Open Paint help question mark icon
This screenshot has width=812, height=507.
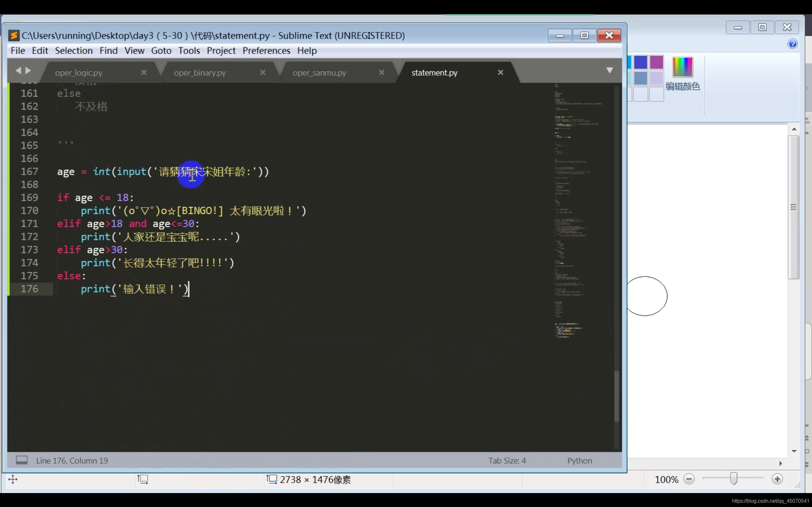click(792, 44)
